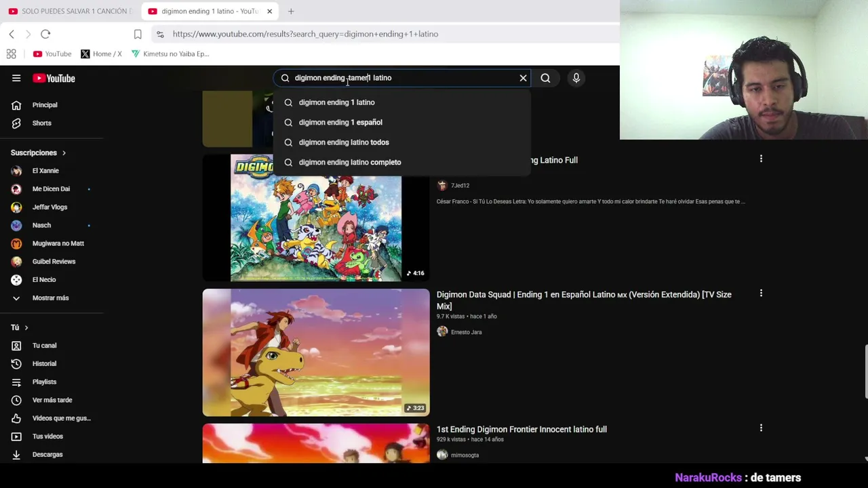Screen dimensions: 868x488
Task: Click inside the YouTube search field
Action: click(403, 78)
